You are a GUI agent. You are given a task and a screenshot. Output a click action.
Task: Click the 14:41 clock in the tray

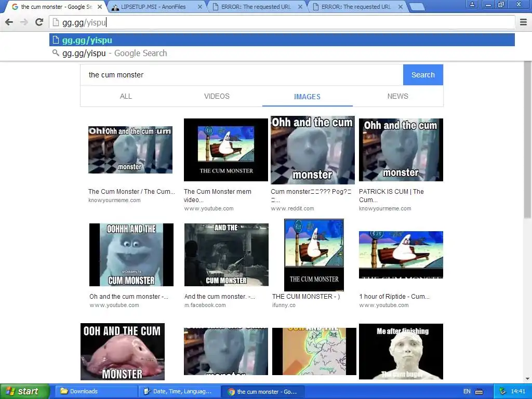518,392
